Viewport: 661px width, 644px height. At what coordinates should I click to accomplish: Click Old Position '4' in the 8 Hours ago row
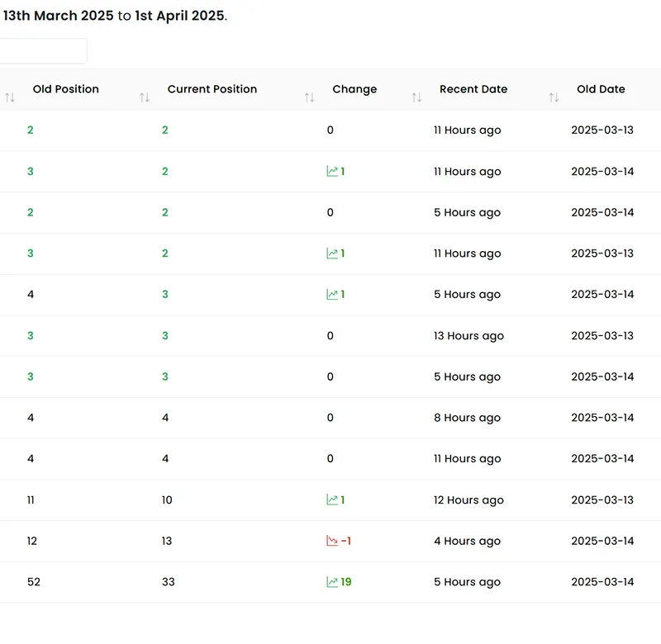pyautogui.click(x=31, y=418)
